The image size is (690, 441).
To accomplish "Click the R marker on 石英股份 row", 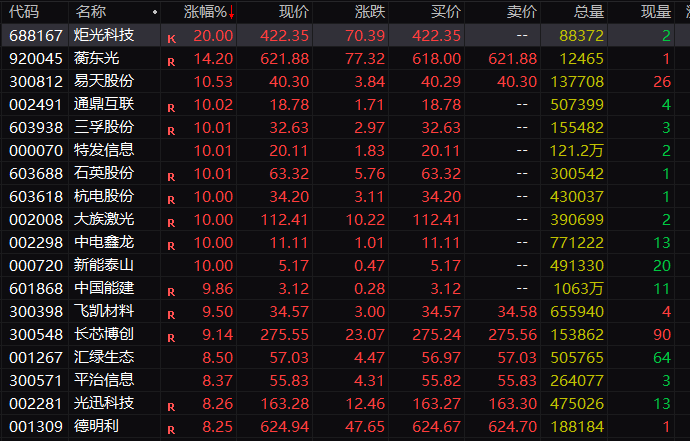I will point(171,177).
